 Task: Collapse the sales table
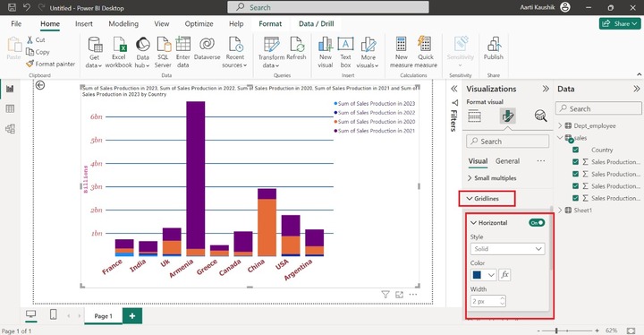(560, 137)
